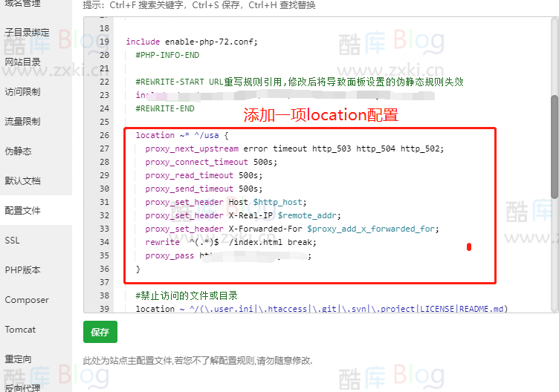Click the proxy_connect_timeout 500s line
Viewport: 559px width, 392px height.
click(211, 162)
